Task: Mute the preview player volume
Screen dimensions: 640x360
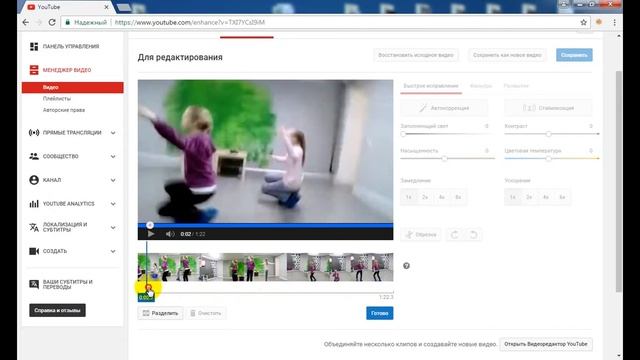Action: point(170,234)
